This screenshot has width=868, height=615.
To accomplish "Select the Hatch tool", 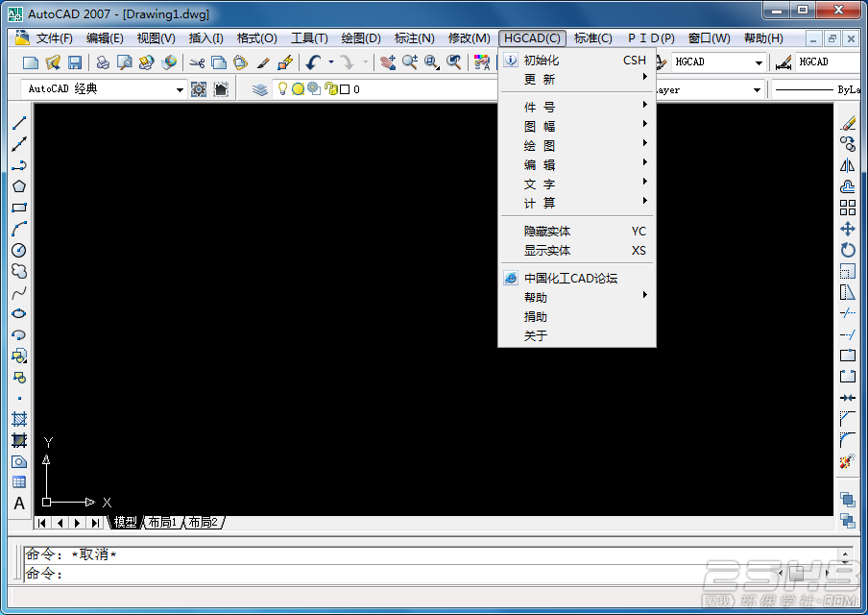I will click(19, 419).
